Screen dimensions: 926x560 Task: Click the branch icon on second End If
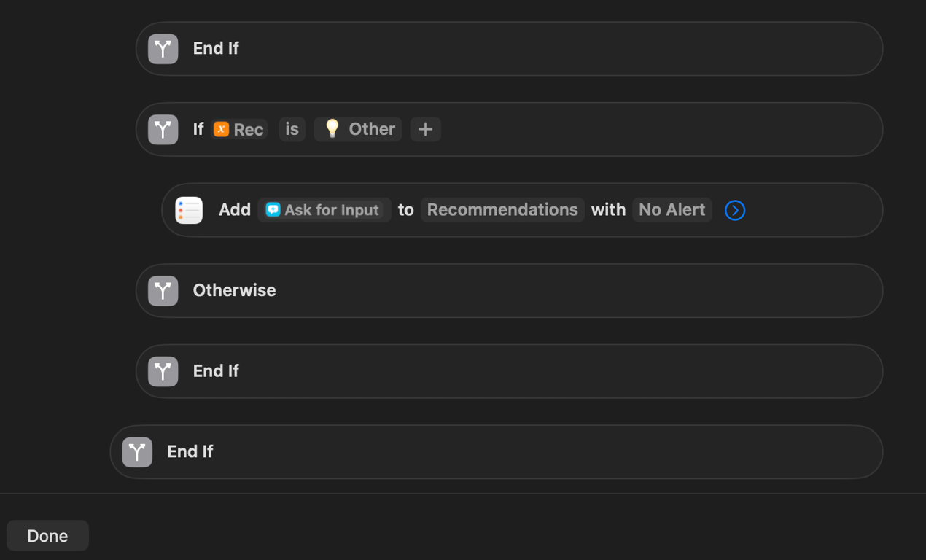pos(163,371)
